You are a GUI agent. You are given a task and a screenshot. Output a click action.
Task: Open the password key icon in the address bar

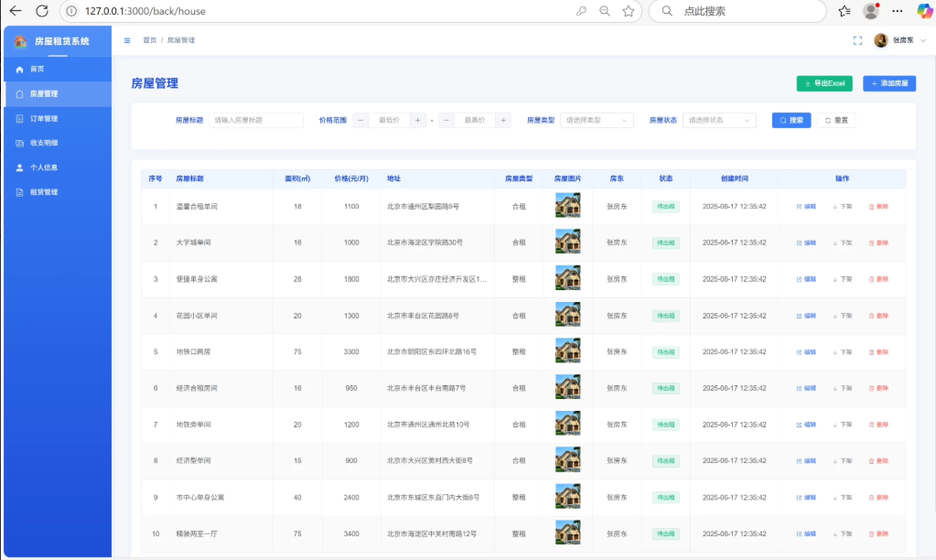click(581, 11)
